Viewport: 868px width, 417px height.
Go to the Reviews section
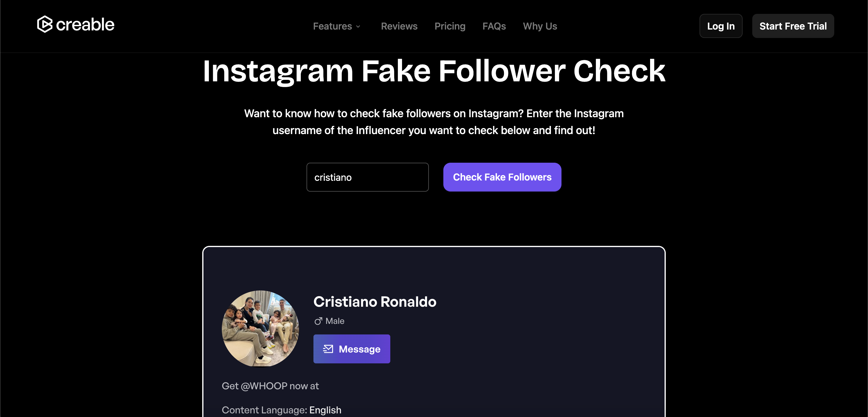point(399,26)
